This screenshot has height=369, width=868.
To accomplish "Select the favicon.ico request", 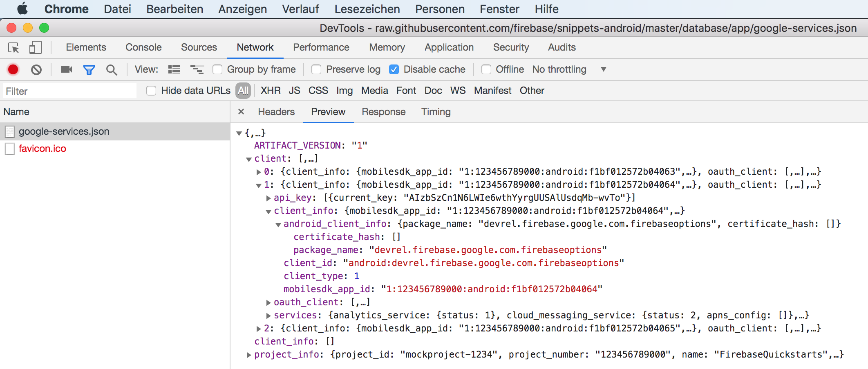I will tap(115, 149).
